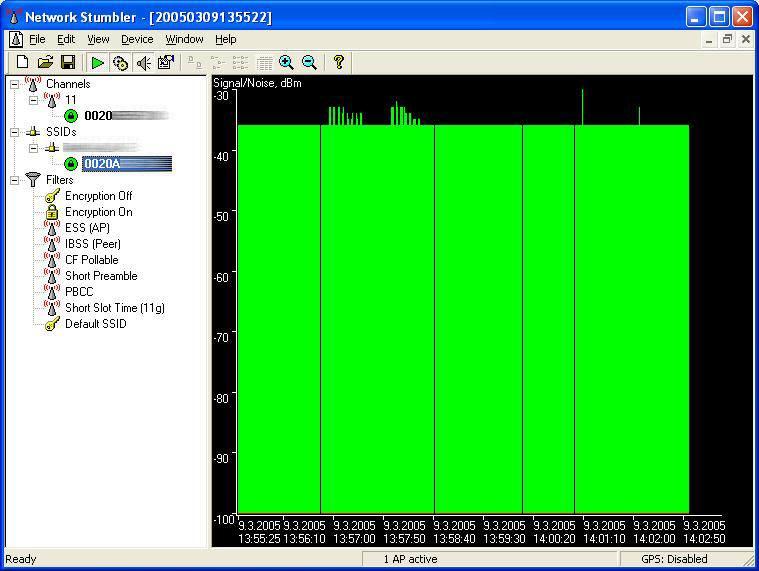
Task: Click the details view toolbar icon
Action: coord(264,63)
